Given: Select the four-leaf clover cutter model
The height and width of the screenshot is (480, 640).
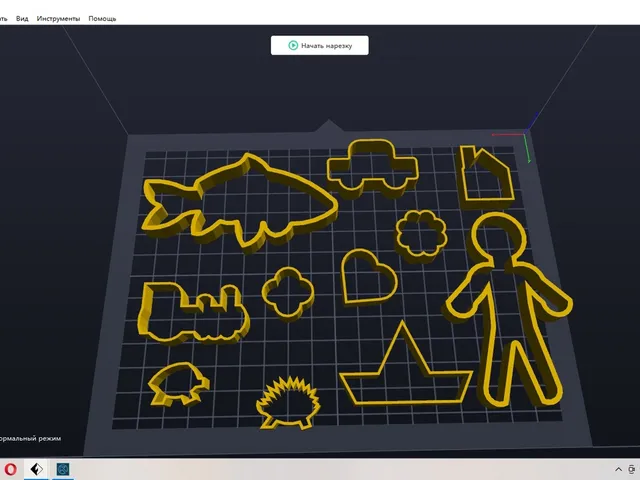Looking at the screenshot, I should pos(288,293).
